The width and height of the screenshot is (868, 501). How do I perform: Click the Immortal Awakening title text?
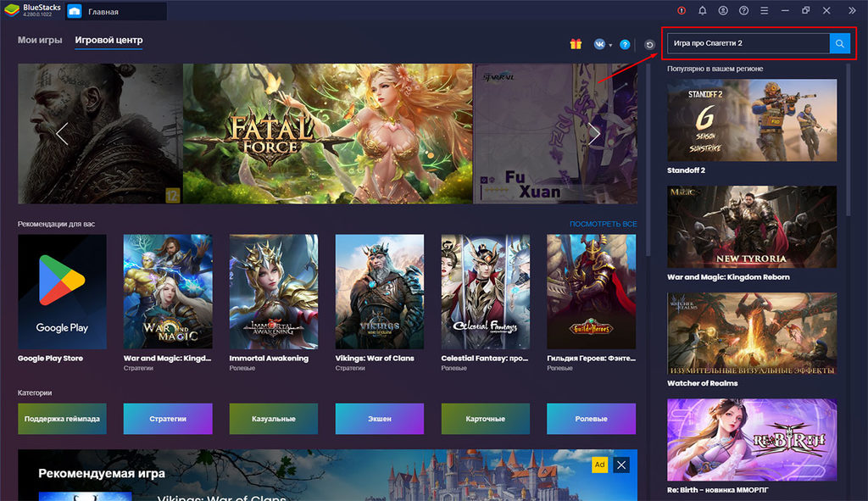click(x=269, y=359)
